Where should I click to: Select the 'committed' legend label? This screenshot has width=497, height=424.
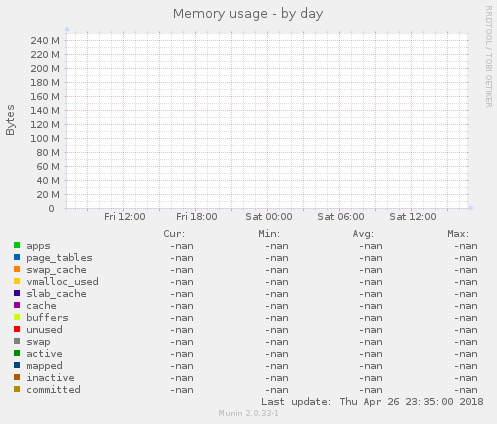tap(53, 390)
